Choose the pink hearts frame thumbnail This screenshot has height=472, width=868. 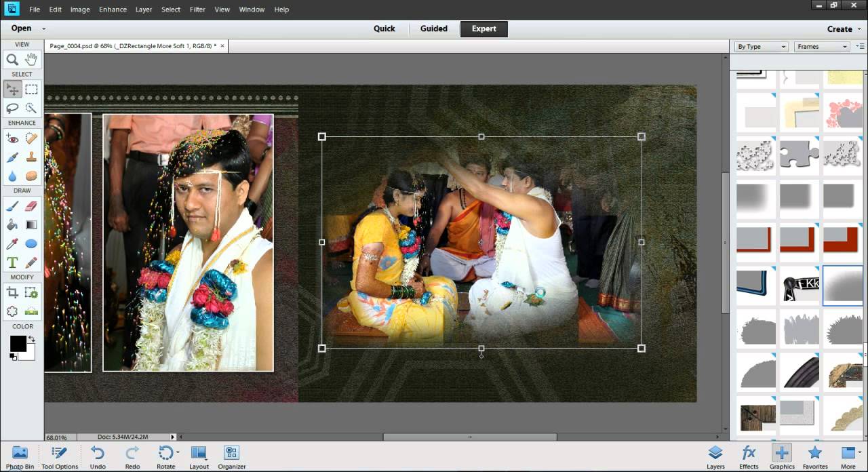pos(843,112)
